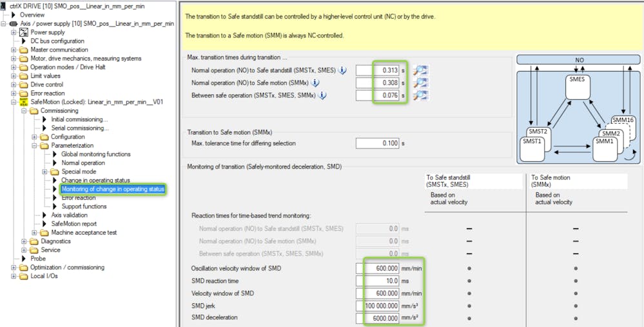Open Initial commissioning...
The image size is (644, 327).
pos(80,119)
